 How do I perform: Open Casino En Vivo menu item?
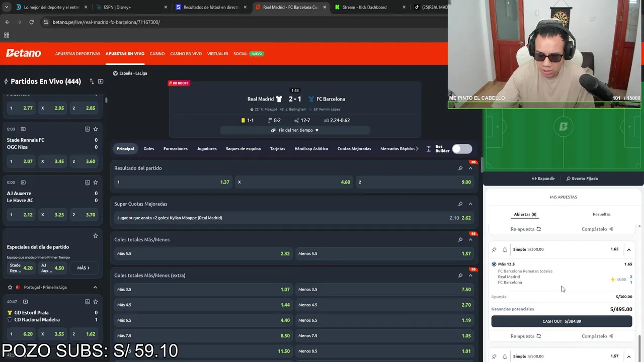(x=186, y=54)
